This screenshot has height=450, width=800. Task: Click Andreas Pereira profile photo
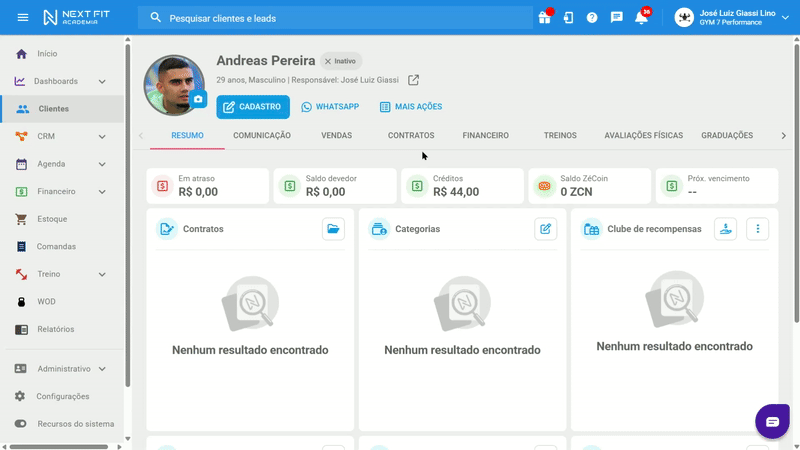click(x=173, y=85)
